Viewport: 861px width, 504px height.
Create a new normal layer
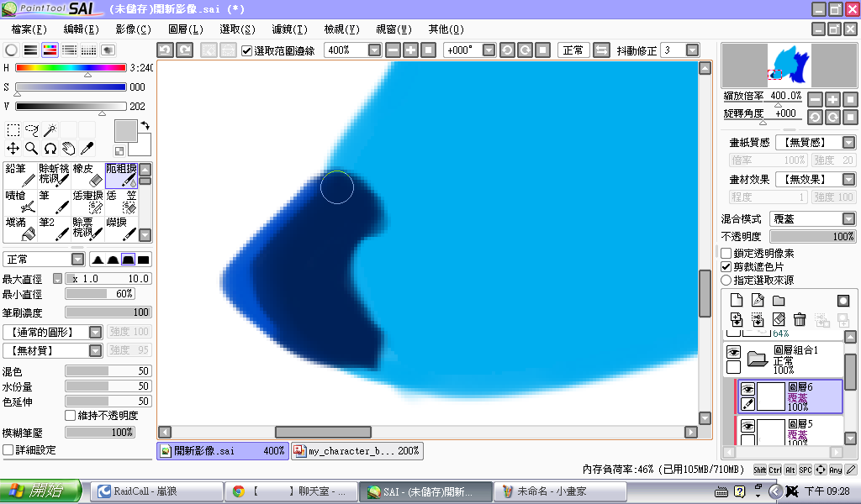point(737,300)
